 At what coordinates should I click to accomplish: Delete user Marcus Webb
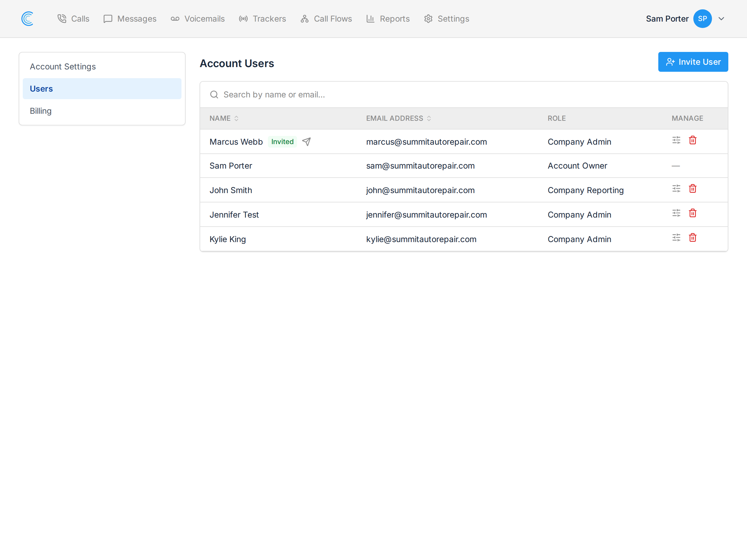[693, 140]
